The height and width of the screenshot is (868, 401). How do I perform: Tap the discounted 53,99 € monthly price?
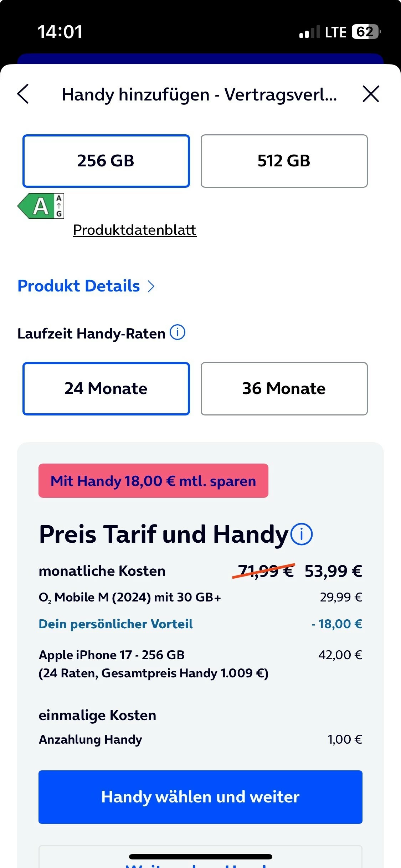[x=333, y=571]
